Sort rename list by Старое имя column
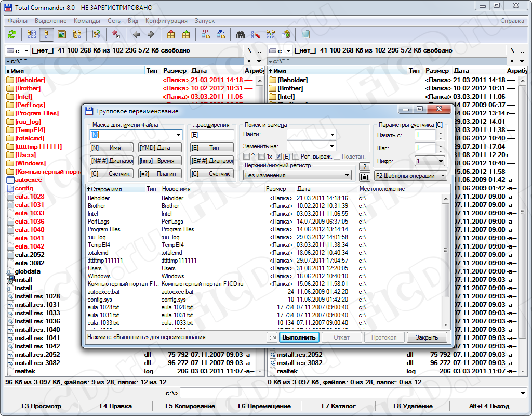The height and width of the screenshot is (416, 532). (115, 189)
